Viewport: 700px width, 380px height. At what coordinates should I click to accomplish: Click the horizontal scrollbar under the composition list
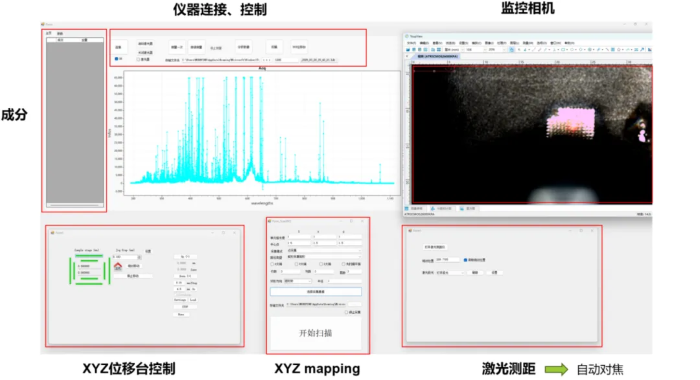[75, 205]
